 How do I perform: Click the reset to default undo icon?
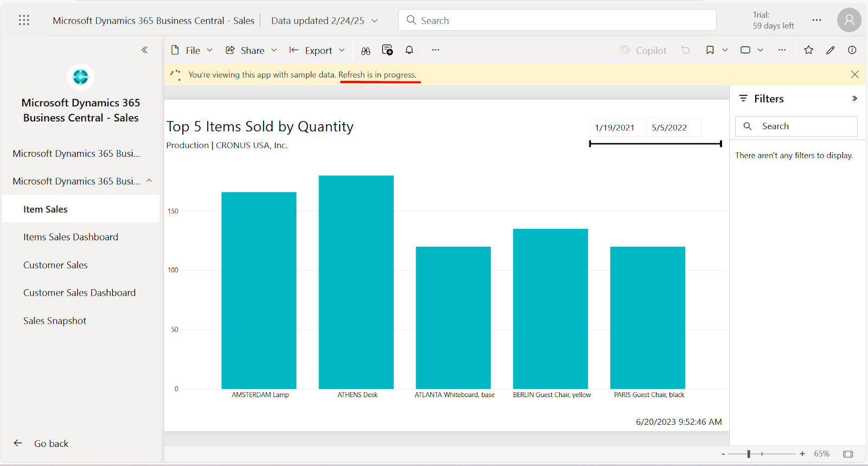(686, 50)
